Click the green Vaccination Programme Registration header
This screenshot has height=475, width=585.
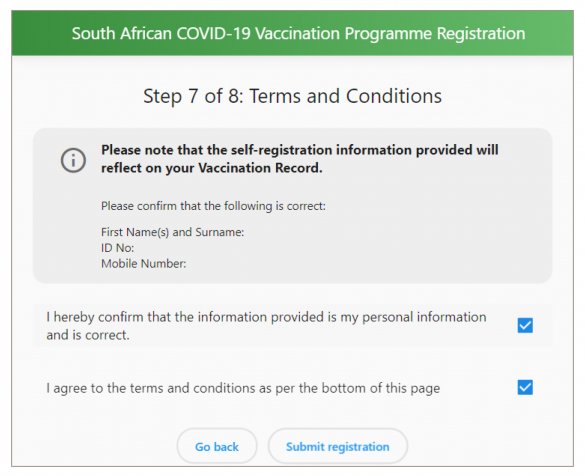point(292,33)
